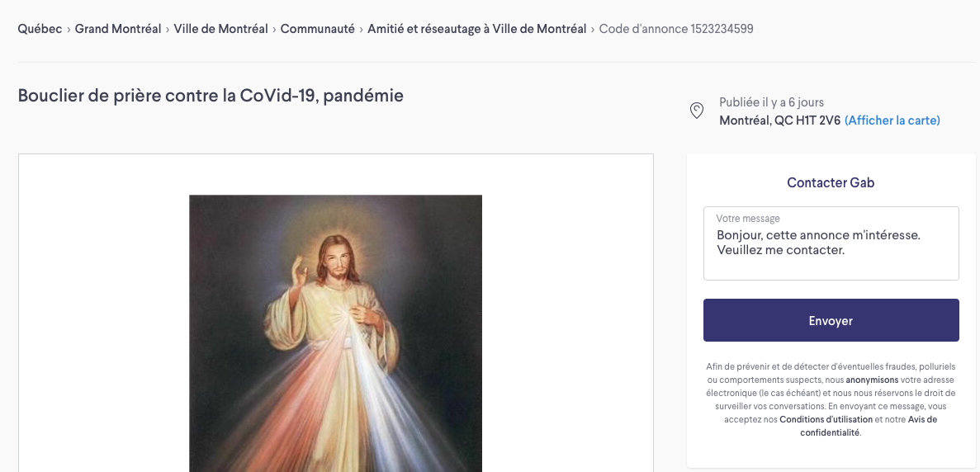The width and height of the screenshot is (980, 472).
Task: Open the Ville de Montréal breadcrumb
Action: (220, 29)
